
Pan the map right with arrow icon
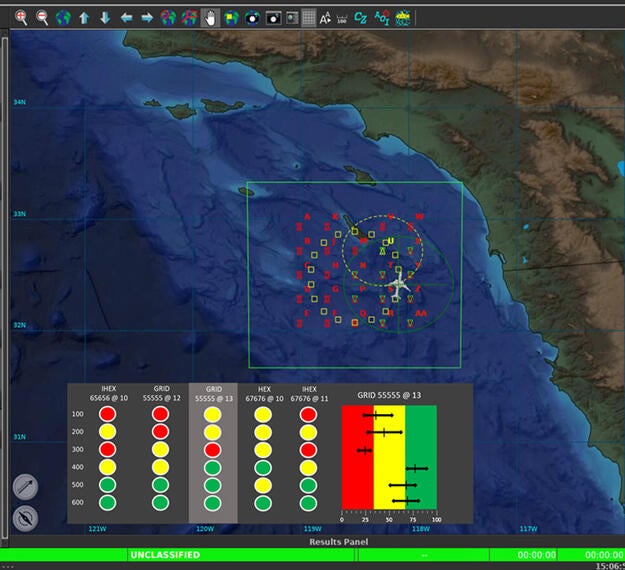tap(146, 17)
